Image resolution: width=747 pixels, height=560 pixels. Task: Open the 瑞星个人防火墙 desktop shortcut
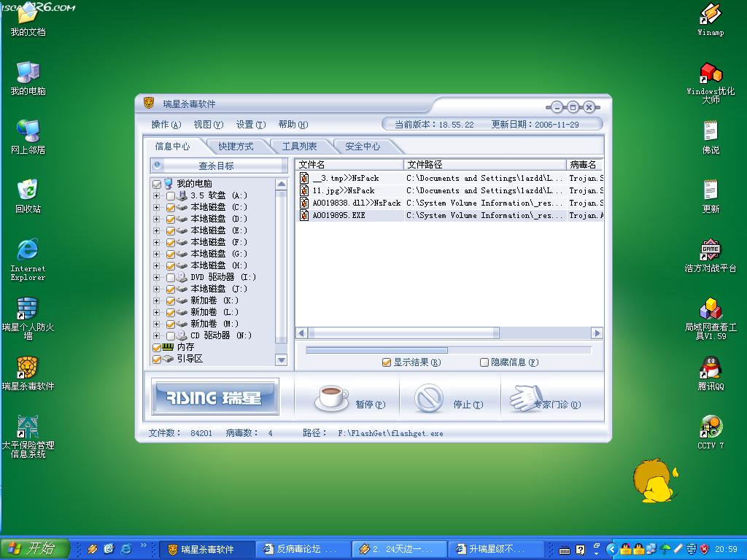pos(28,318)
